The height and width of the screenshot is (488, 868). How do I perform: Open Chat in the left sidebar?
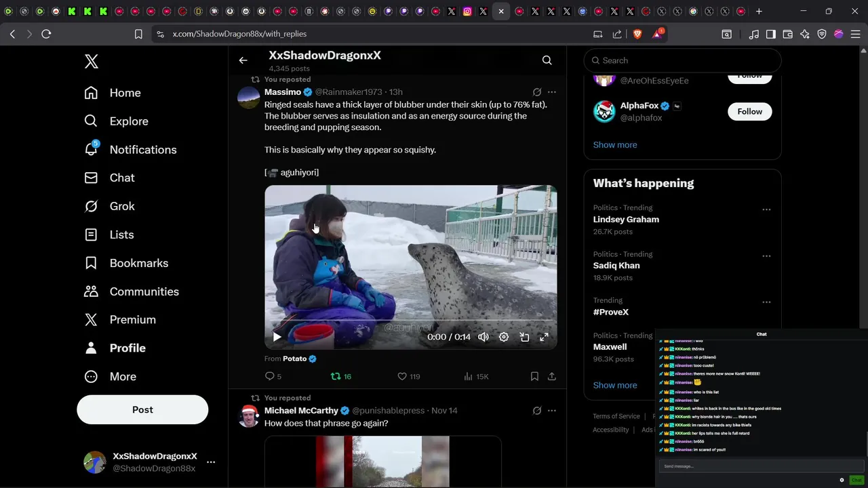pyautogui.click(x=109, y=178)
